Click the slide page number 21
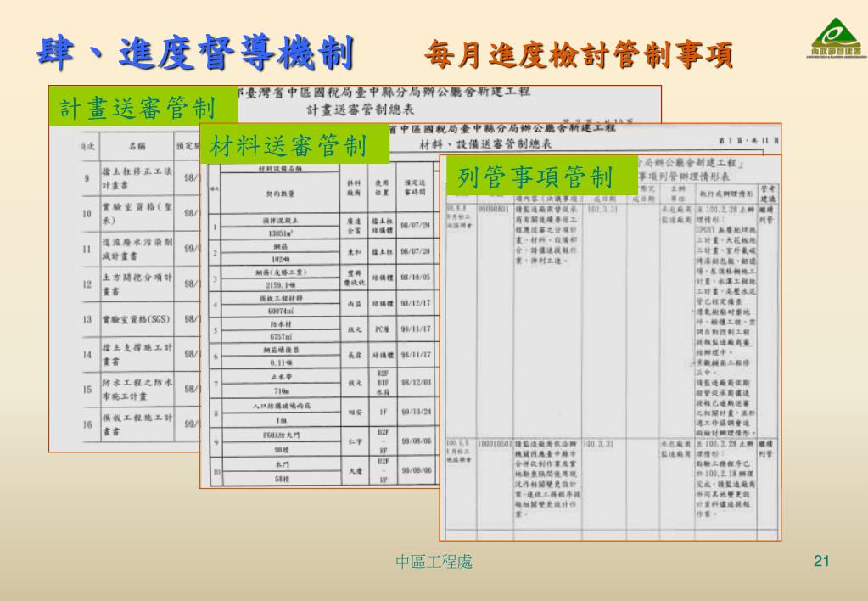Viewport: 868px width, 601px height. [x=821, y=562]
